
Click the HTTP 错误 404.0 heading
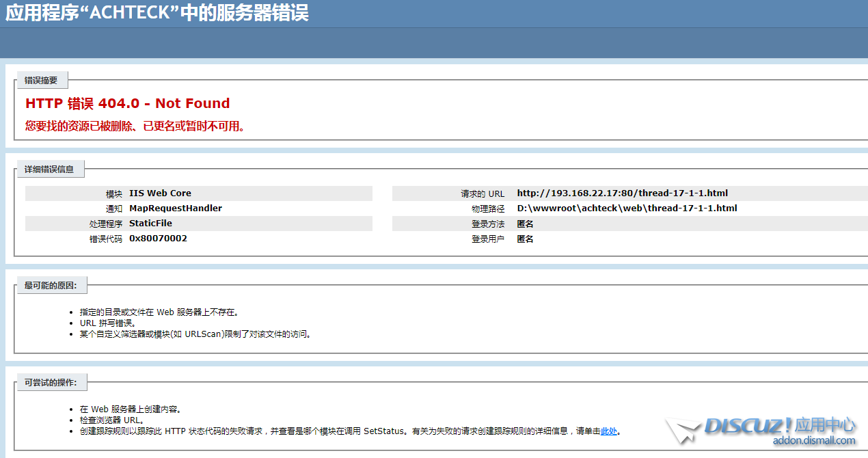coord(127,103)
